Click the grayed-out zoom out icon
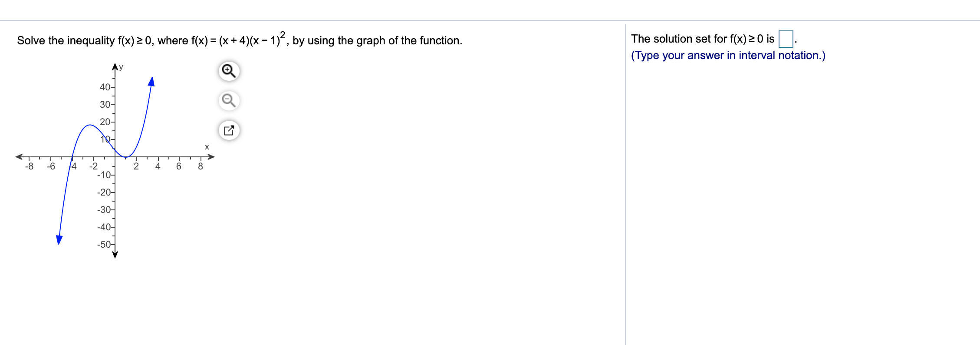 pyautogui.click(x=229, y=101)
